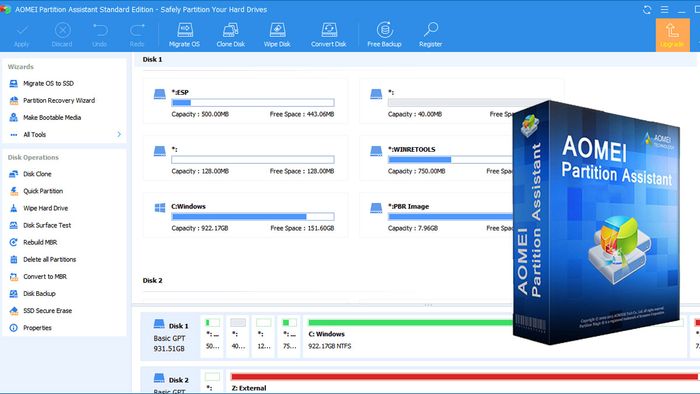Select the 40... block in Disk 1 map
Screen dimensions: 700x394
(238, 337)
